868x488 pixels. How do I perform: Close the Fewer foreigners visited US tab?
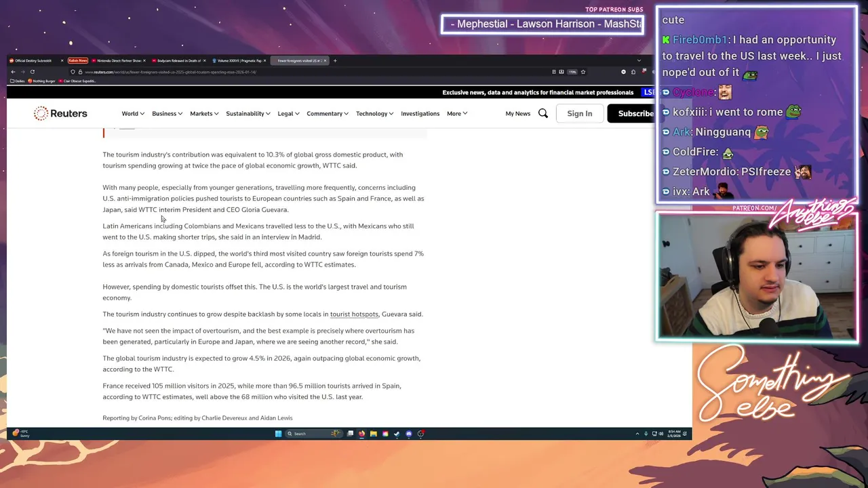325,60
